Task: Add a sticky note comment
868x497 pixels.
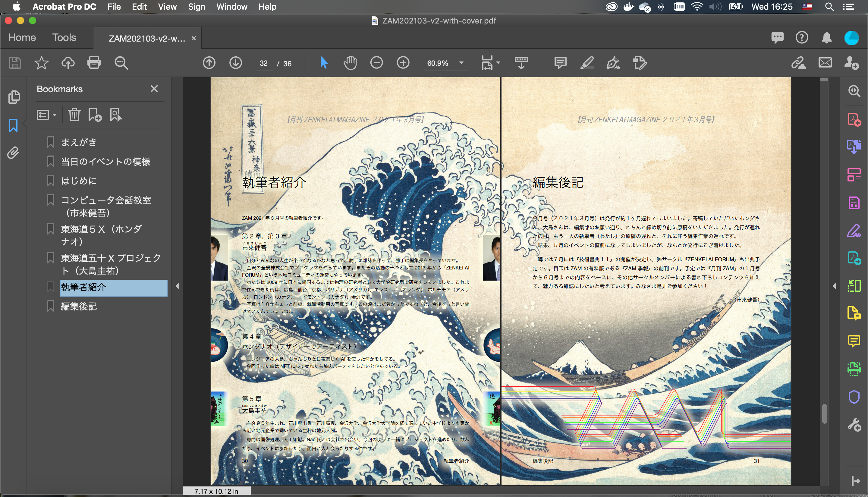Action: click(x=561, y=63)
